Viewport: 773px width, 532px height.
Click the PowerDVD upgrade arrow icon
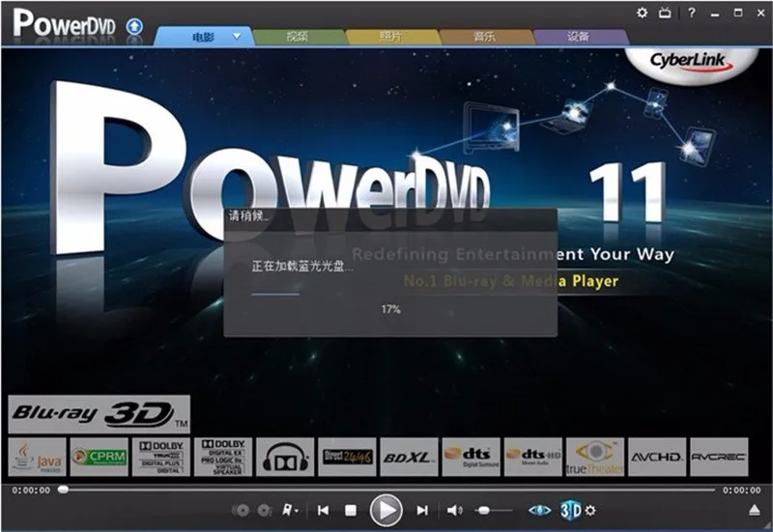click(x=134, y=26)
